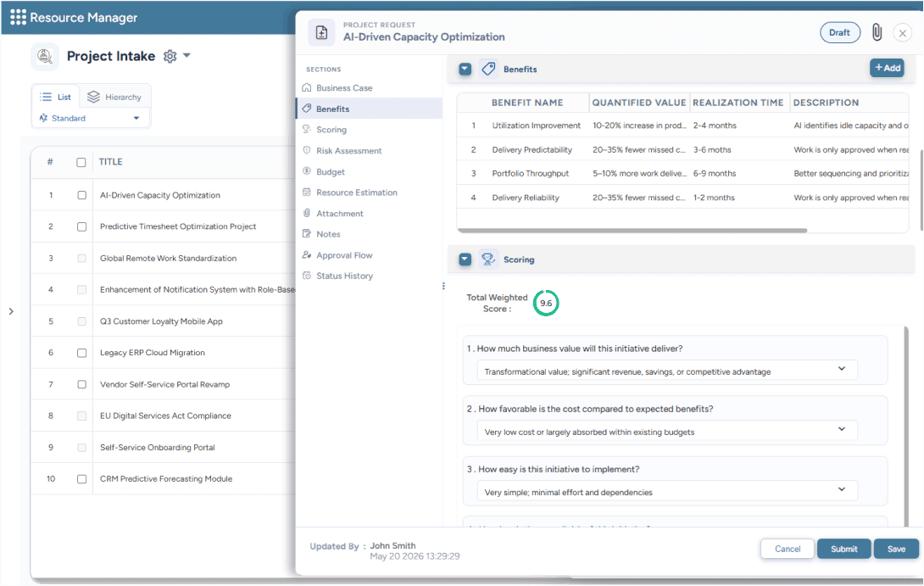This screenshot has width=924, height=586.
Task: Check Q3 Customer Loyalty Mobile App checkbox
Action: click(x=81, y=321)
